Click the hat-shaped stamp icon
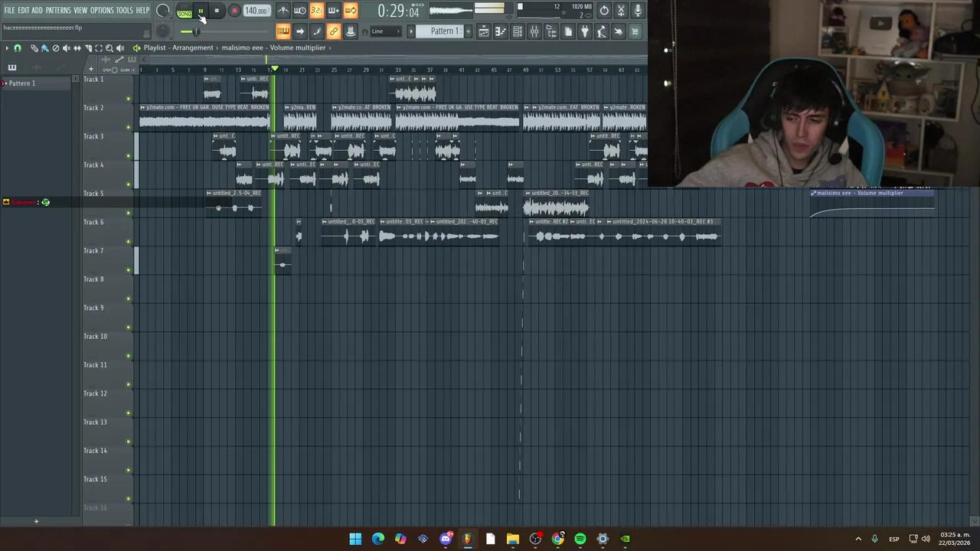This screenshot has height=551, width=980. (x=351, y=31)
